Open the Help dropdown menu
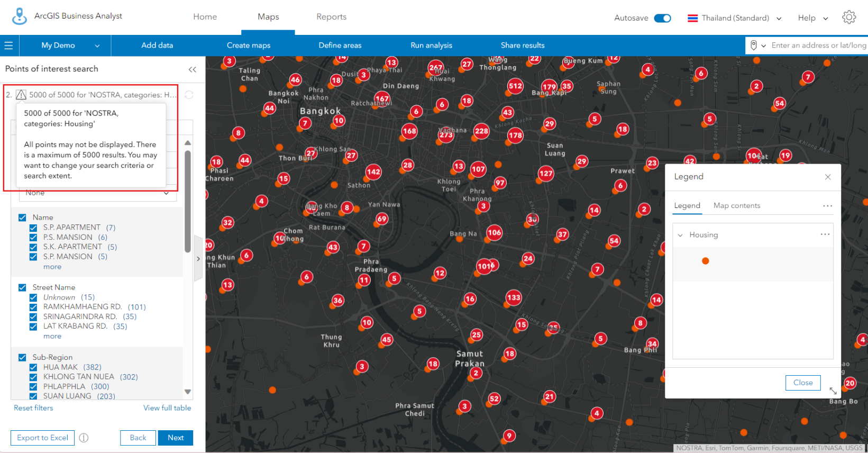This screenshot has width=868, height=453. click(x=813, y=18)
